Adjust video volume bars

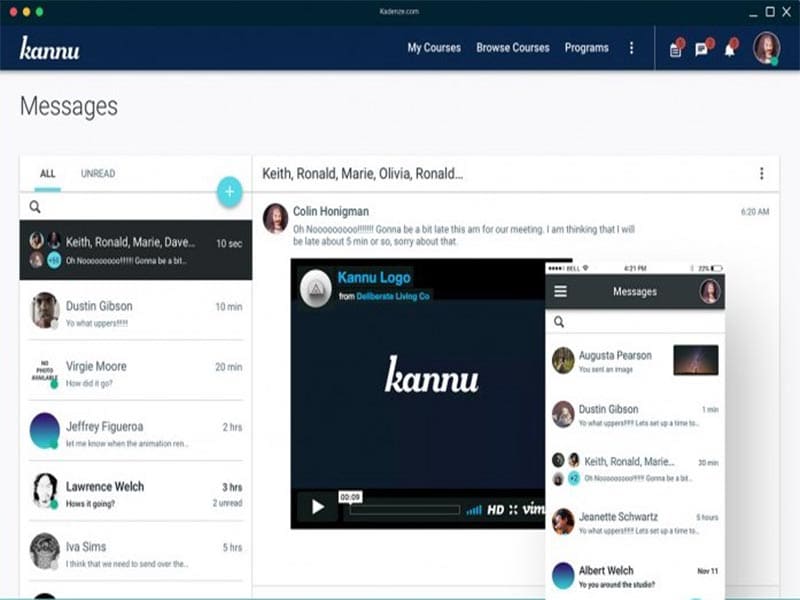click(474, 510)
